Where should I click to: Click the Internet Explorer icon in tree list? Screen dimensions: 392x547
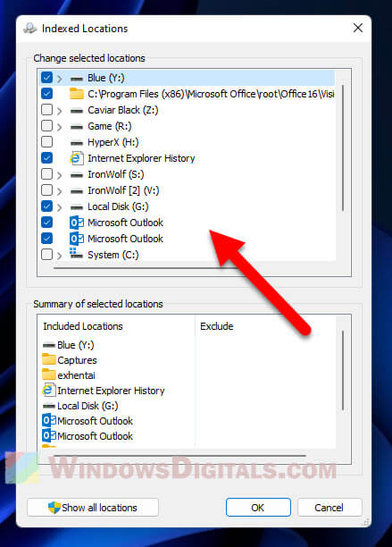tap(77, 158)
